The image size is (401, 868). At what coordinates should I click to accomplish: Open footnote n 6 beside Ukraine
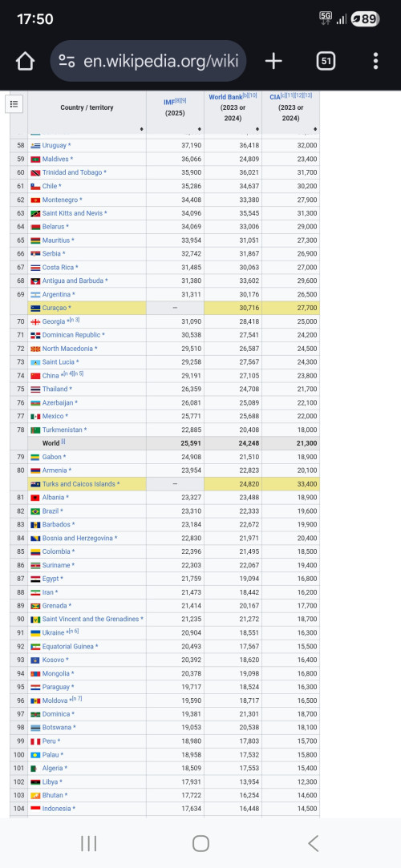(73, 631)
